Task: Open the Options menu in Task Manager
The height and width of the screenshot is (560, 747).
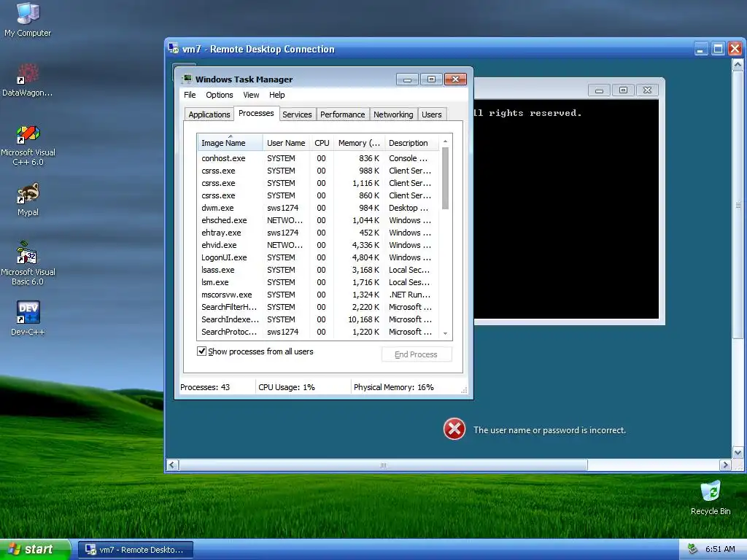Action: [219, 95]
